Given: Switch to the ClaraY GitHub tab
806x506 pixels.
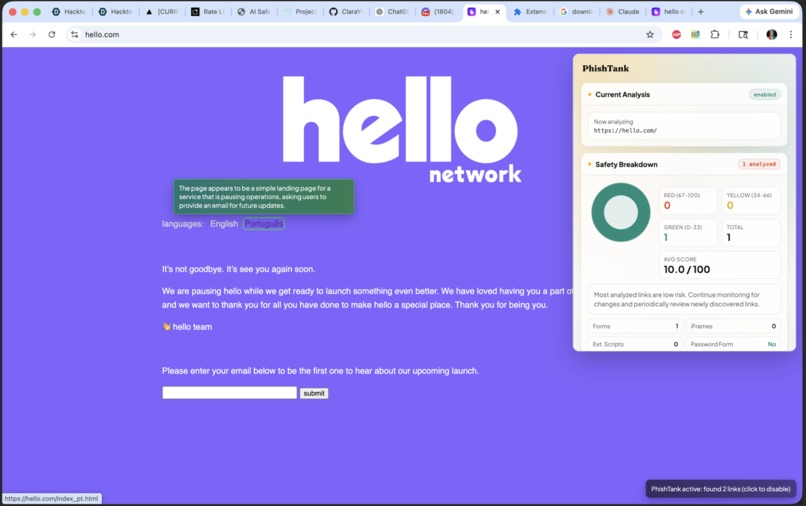Looking at the screenshot, I should click(346, 11).
